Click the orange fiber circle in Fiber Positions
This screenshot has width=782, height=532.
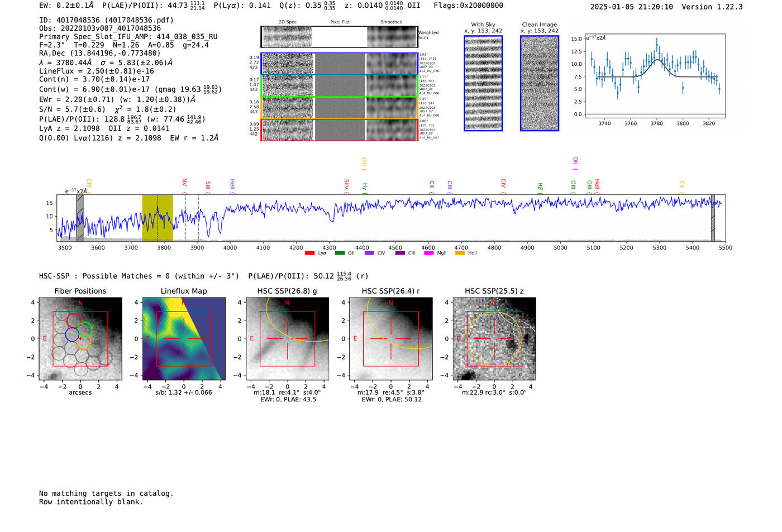click(x=83, y=342)
